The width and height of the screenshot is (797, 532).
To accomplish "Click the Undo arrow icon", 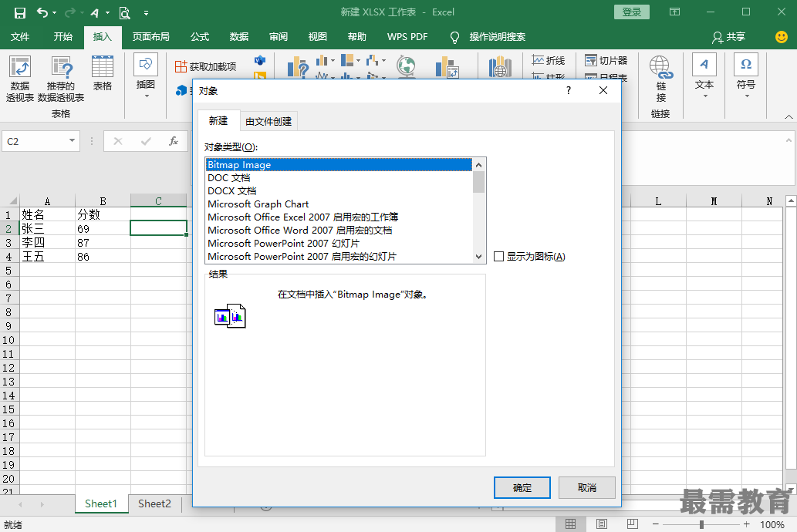I will click(x=42, y=12).
